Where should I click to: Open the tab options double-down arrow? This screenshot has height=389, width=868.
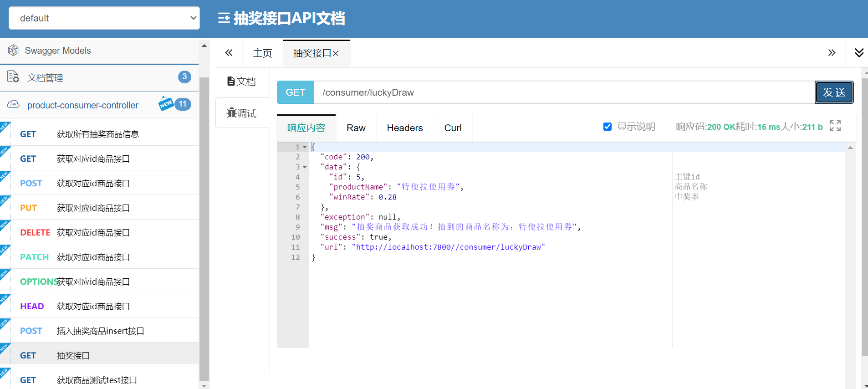[859, 53]
